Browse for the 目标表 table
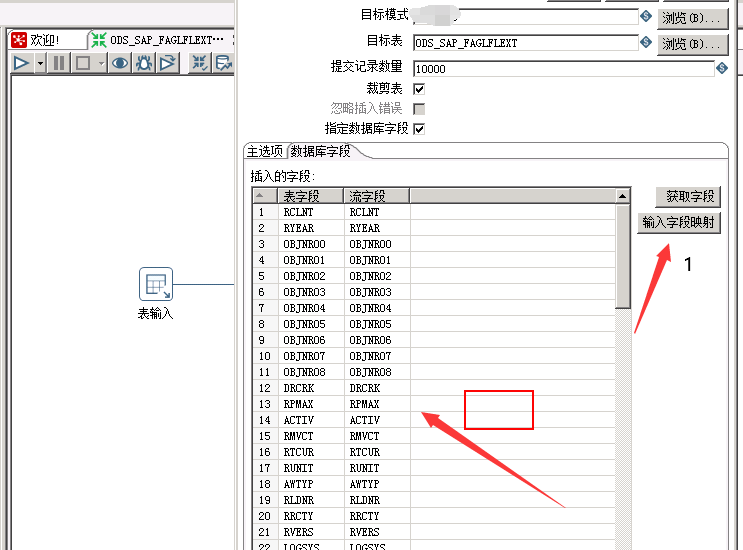The width and height of the screenshot is (743, 550). click(692, 45)
